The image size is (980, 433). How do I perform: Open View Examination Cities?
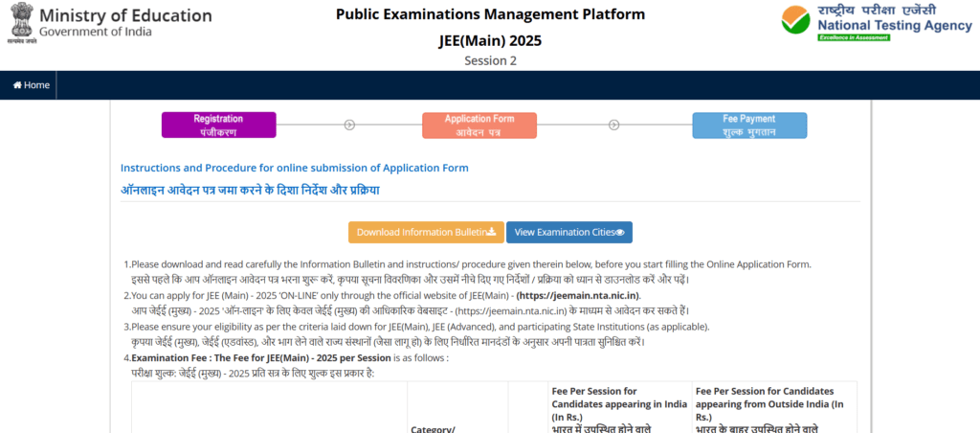click(569, 232)
